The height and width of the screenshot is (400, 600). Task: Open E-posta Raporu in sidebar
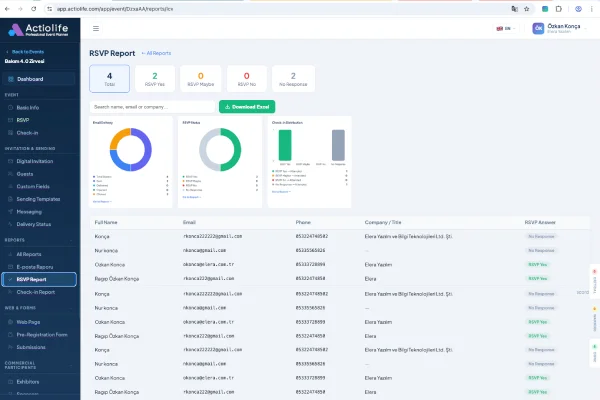[x=37, y=267]
